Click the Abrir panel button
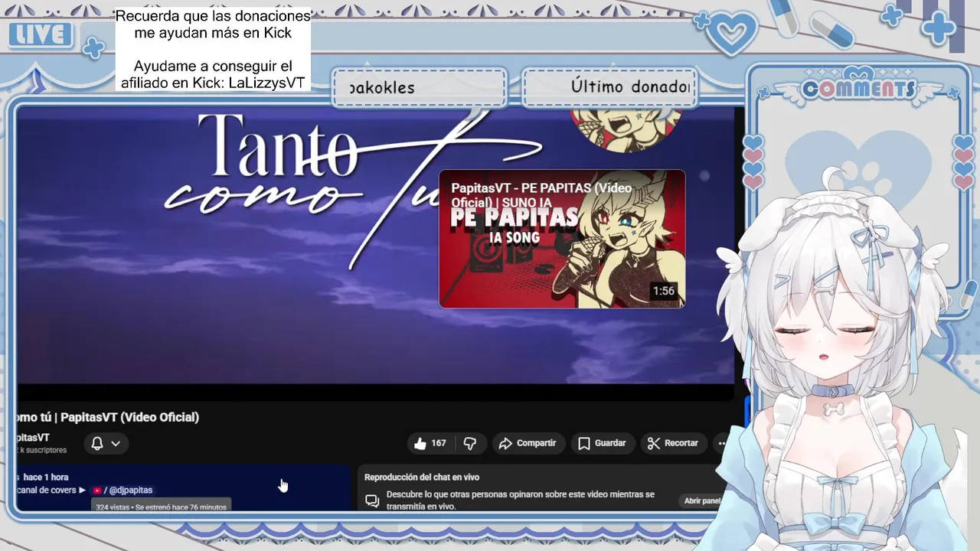The width and height of the screenshot is (980, 551). point(702,500)
